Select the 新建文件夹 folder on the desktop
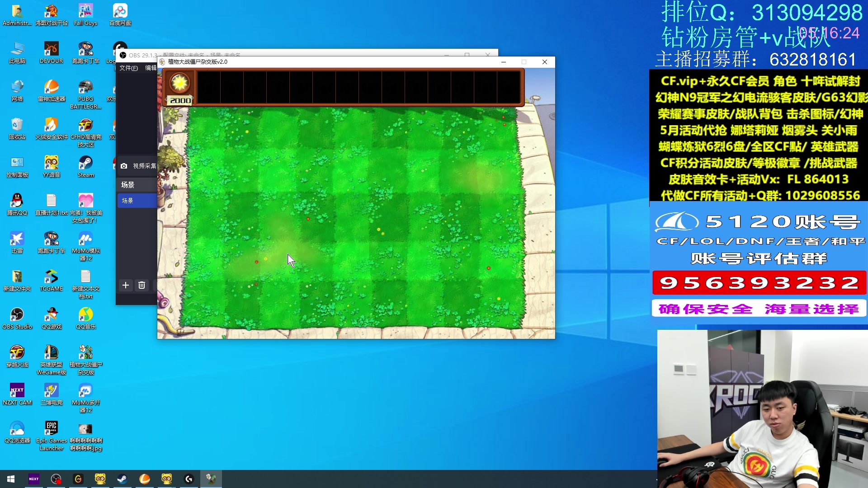This screenshot has width=868, height=488. (x=17, y=281)
